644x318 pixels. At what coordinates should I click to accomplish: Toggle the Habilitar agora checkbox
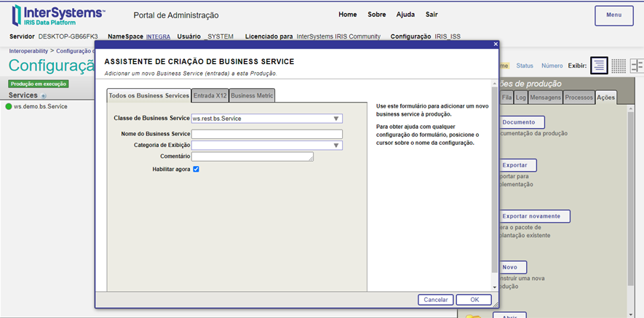click(x=196, y=169)
